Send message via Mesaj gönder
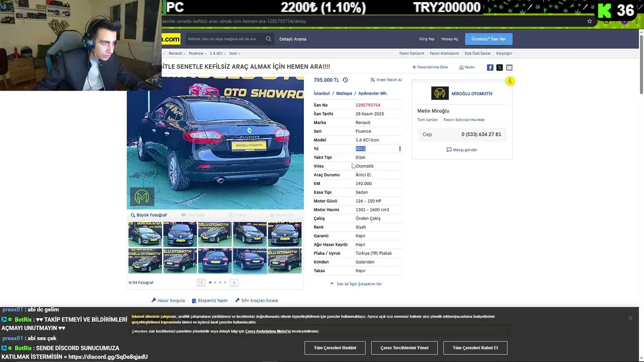The width and height of the screenshot is (644, 362). [x=462, y=150]
